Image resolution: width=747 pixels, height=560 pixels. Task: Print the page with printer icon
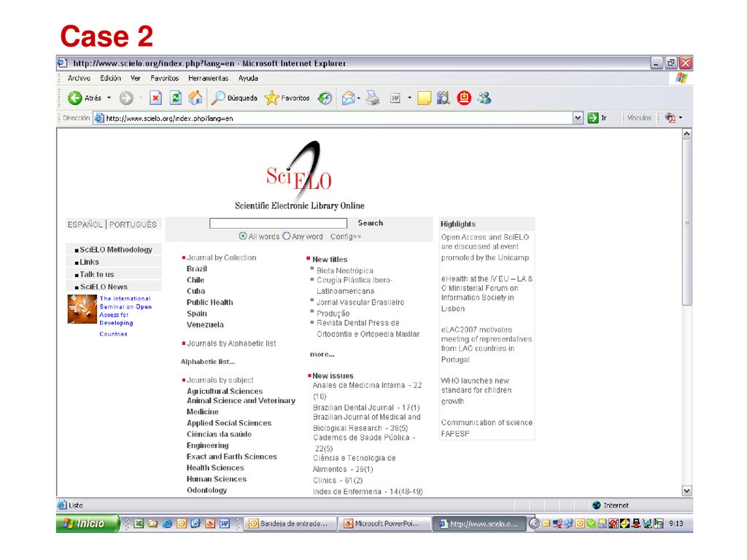(x=373, y=98)
